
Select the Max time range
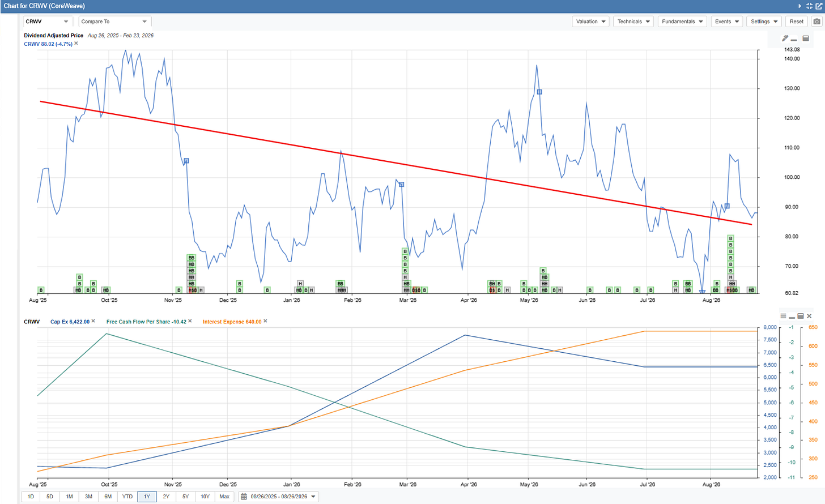click(224, 497)
